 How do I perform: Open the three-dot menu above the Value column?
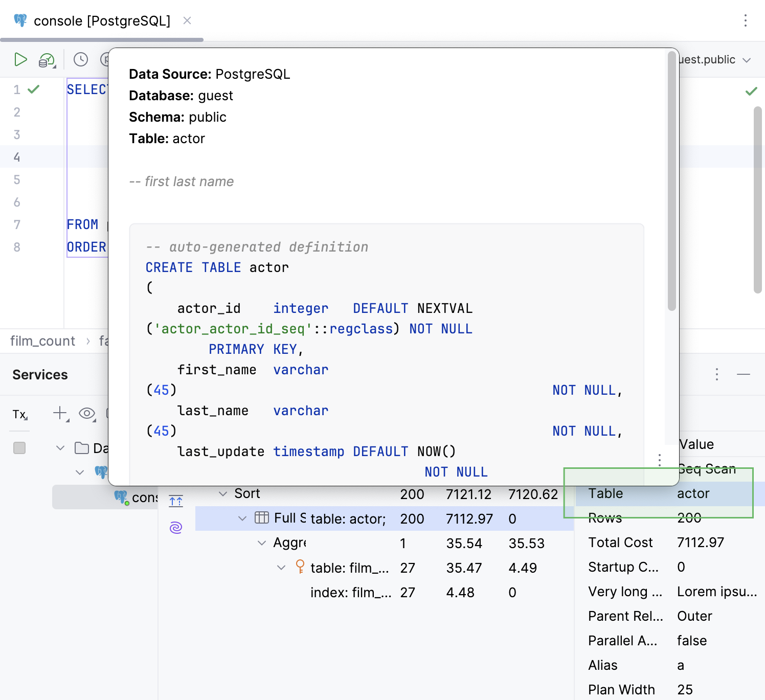coord(659,460)
